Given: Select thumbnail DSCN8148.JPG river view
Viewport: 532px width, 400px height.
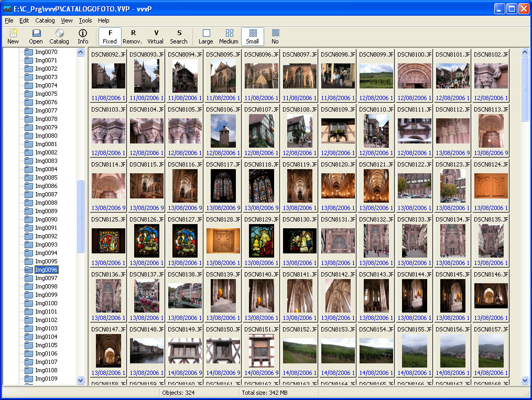Looking at the screenshot, I should [147, 350].
